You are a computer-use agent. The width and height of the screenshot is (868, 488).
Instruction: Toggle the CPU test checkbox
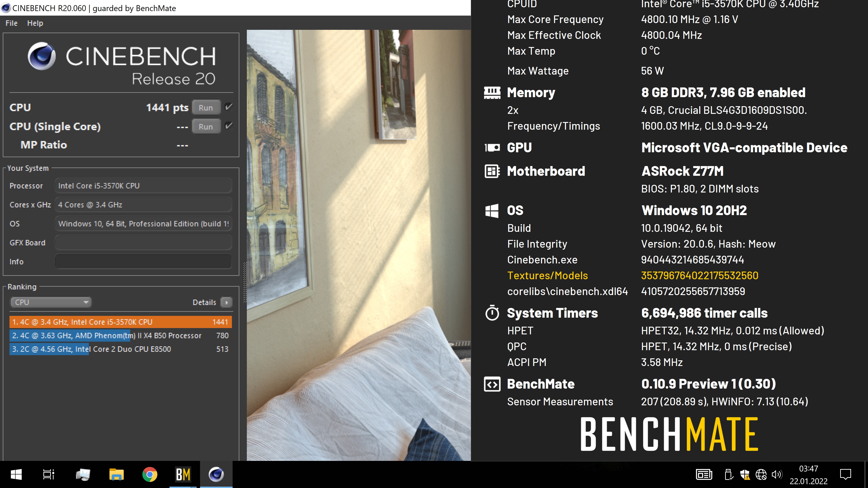(x=229, y=107)
